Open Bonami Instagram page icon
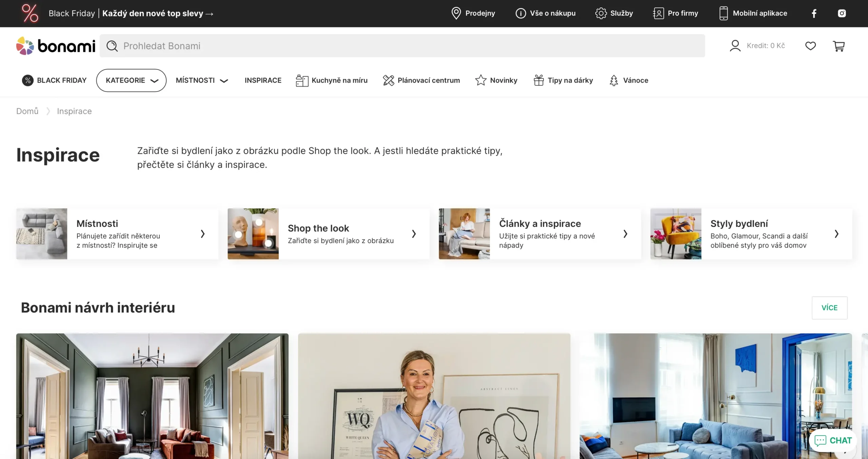The height and width of the screenshot is (459, 868). (842, 14)
